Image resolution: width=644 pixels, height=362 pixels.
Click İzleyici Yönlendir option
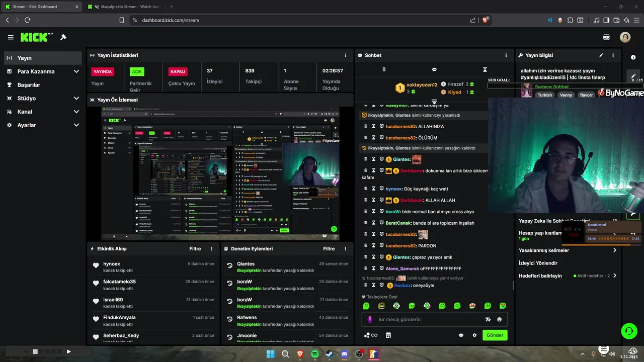tap(538, 263)
